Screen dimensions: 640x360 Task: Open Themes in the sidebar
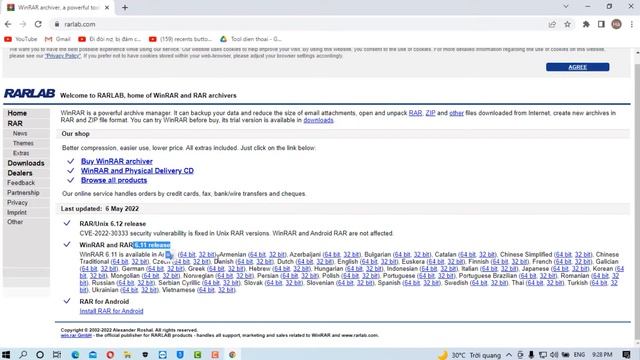coord(23,143)
